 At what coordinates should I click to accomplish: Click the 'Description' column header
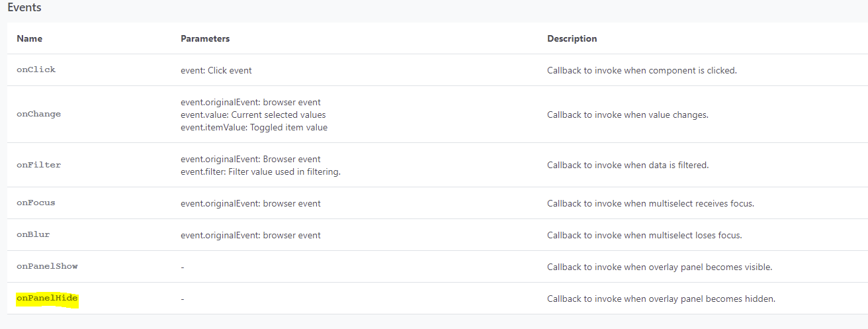point(572,38)
